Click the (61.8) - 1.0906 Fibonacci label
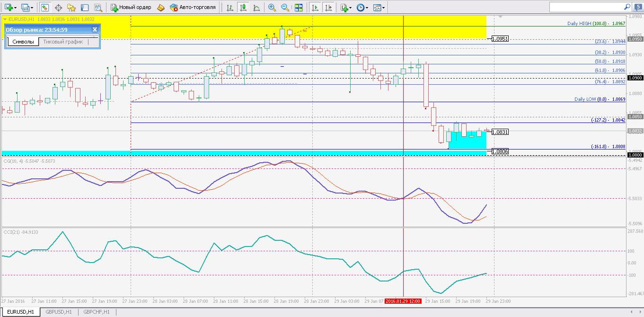This screenshot has width=644, height=317. tap(610, 70)
